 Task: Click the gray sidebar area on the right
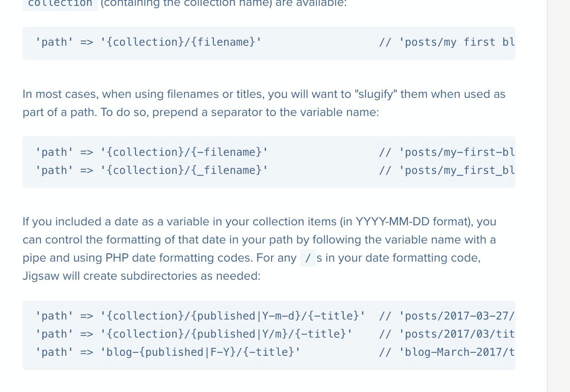coord(558,196)
